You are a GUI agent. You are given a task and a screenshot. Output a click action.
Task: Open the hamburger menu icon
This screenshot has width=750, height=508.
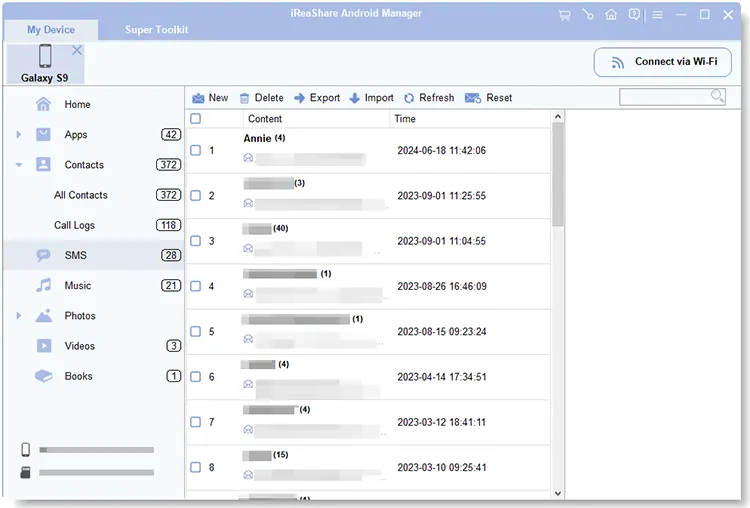(658, 15)
